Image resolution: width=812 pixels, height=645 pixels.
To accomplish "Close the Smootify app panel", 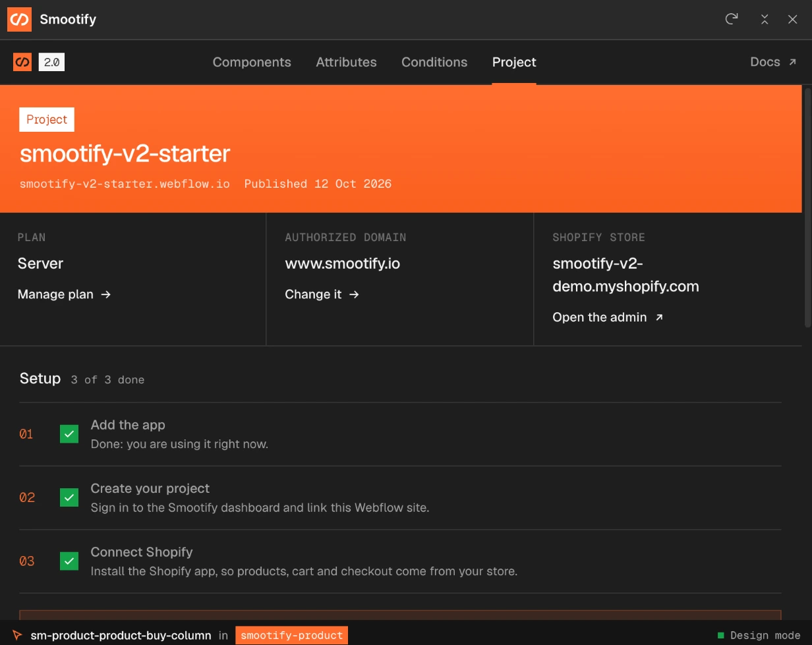I will tap(793, 19).
